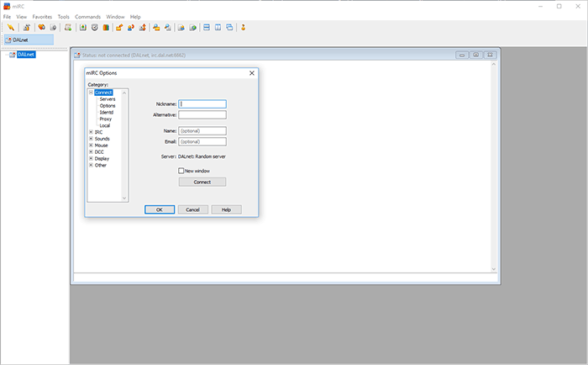The image size is (588, 365).
Task: Click the Timer clock toolbar icon
Action: (x=94, y=28)
